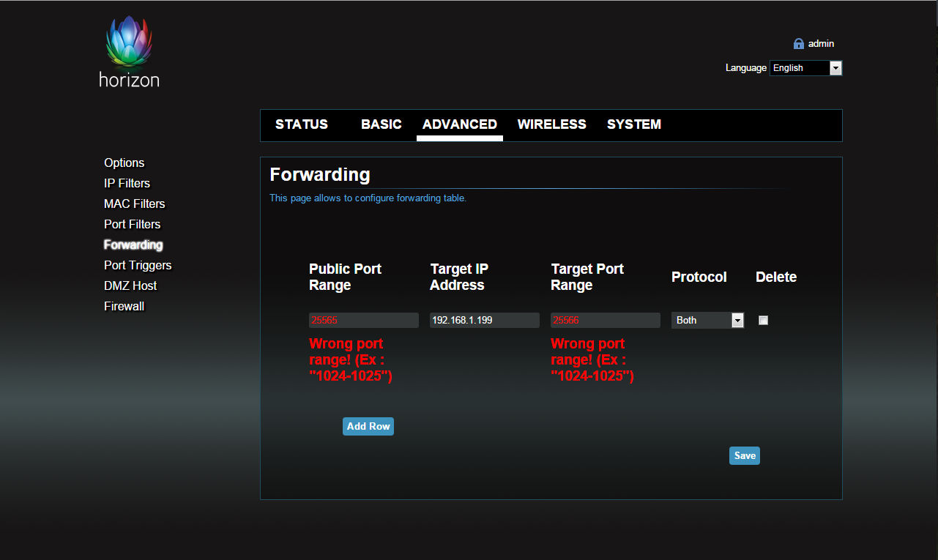The width and height of the screenshot is (938, 560).
Task: Click the Save button
Action: [745, 455]
